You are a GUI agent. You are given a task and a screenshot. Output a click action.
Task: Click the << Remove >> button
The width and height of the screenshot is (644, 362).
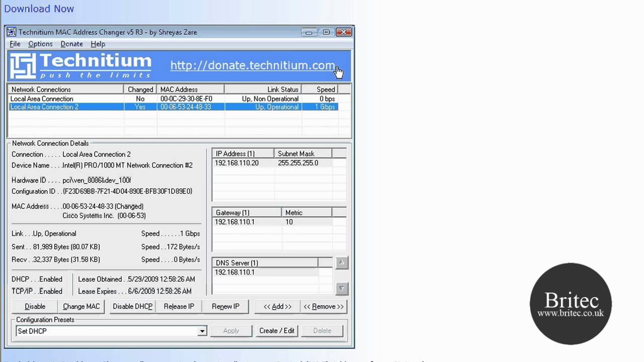pos(324,306)
